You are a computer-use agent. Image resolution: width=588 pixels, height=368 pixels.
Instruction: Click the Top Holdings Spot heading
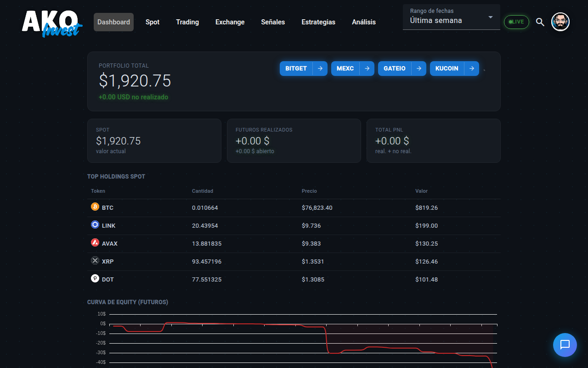(x=116, y=177)
